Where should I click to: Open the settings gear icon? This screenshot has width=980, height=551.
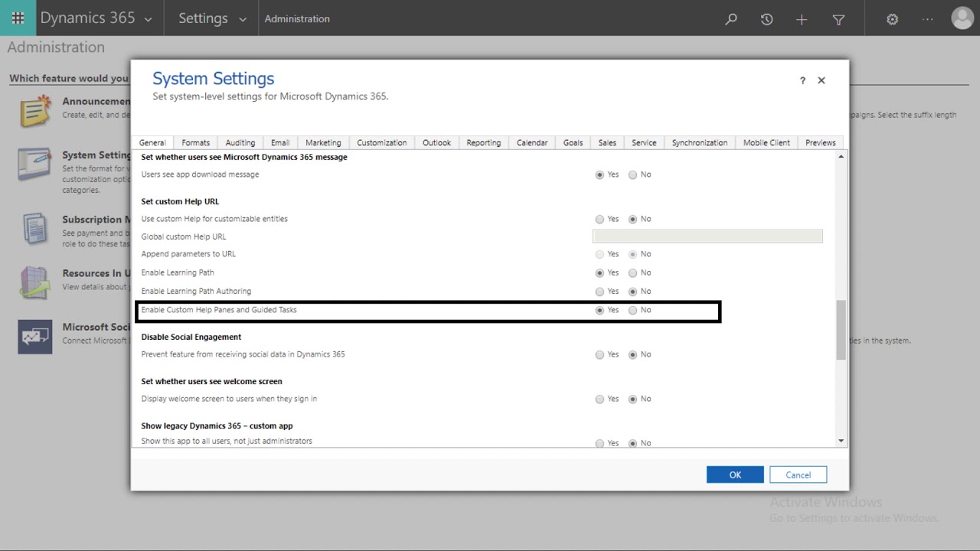(892, 19)
